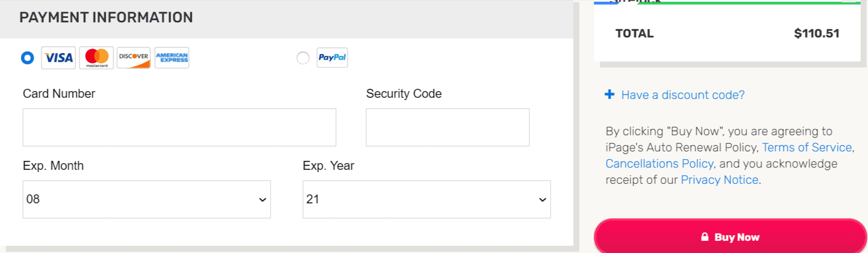Viewport: 868px width, 253px height.
Task: Open the Exp. Month dropdown
Action: [x=146, y=199]
